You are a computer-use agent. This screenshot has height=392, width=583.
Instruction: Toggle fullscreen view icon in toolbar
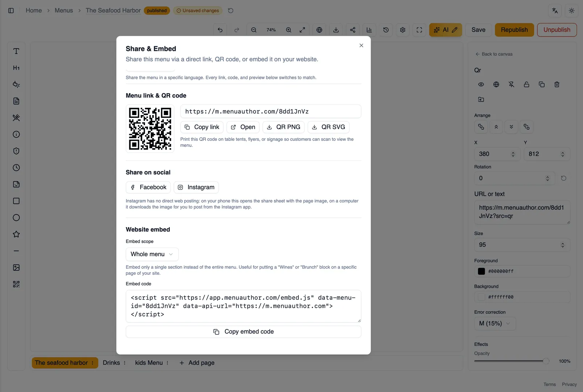pos(419,30)
